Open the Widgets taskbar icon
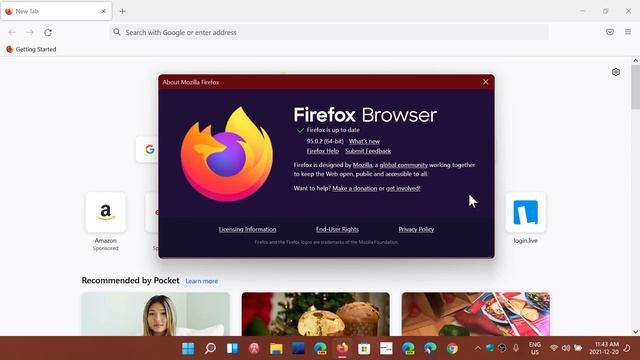The height and width of the screenshot is (360, 640). (232, 348)
